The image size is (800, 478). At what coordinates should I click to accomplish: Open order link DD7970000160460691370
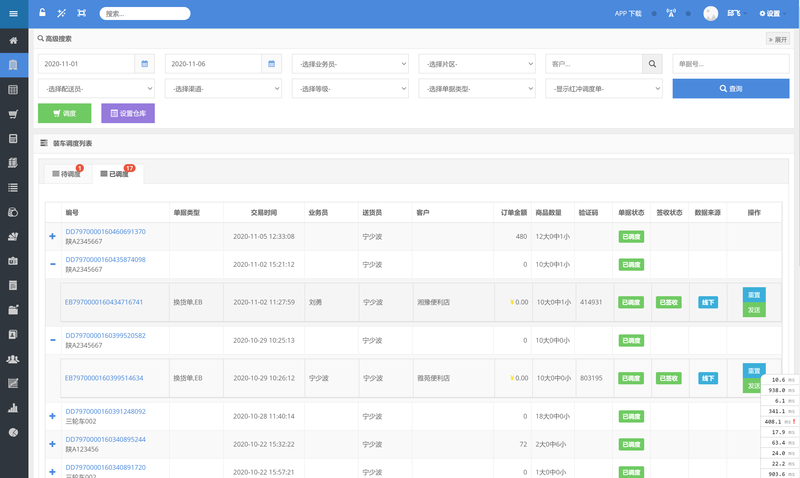pos(106,232)
